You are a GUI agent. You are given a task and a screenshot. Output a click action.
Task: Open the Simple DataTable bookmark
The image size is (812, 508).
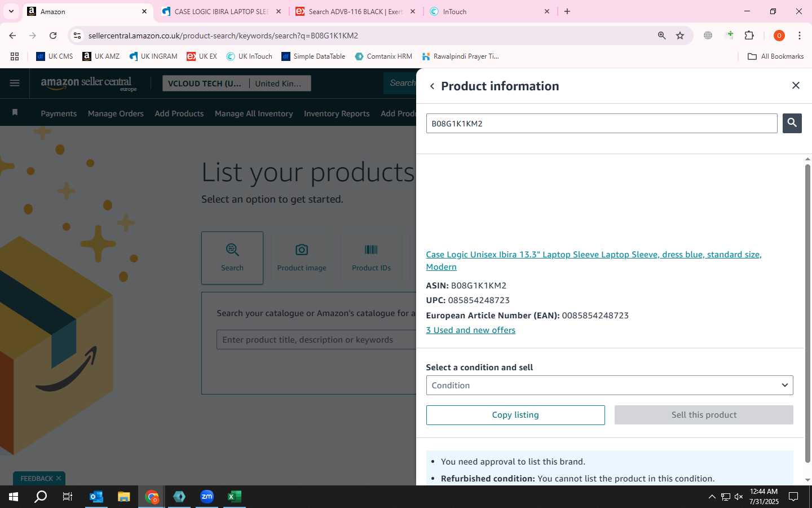pyautogui.click(x=314, y=56)
